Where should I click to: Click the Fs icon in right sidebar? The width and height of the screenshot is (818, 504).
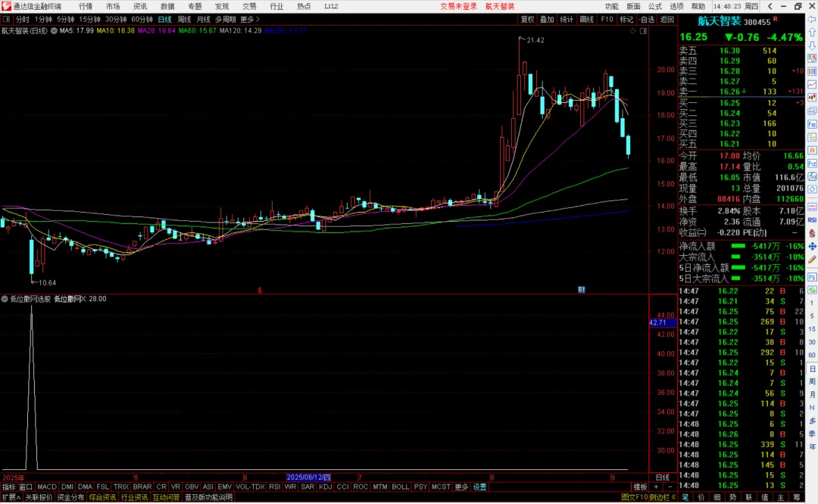[812, 277]
